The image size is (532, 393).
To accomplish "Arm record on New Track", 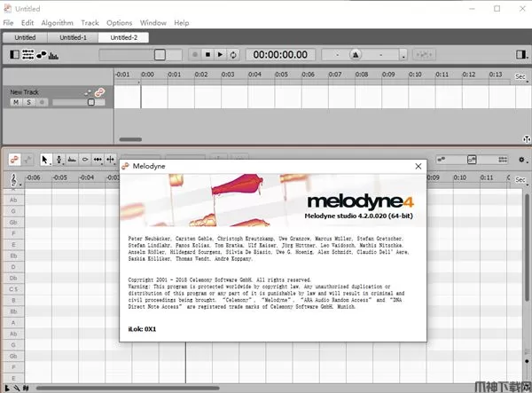I will coord(42,102).
